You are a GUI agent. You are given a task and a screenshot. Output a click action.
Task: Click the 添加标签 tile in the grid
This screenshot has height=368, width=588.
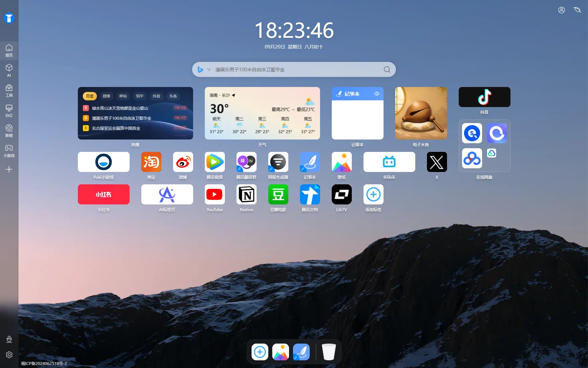pyautogui.click(x=374, y=194)
